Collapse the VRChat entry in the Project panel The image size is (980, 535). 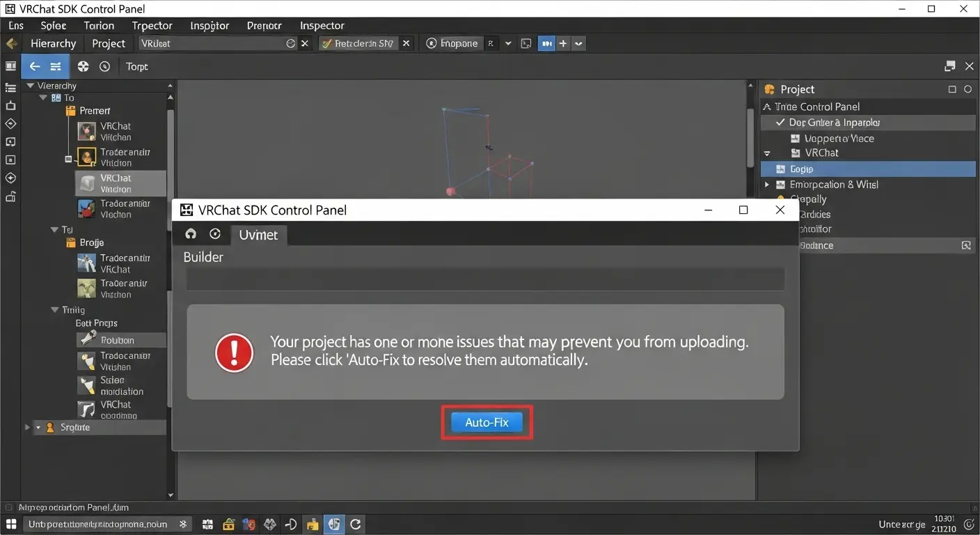coord(767,153)
